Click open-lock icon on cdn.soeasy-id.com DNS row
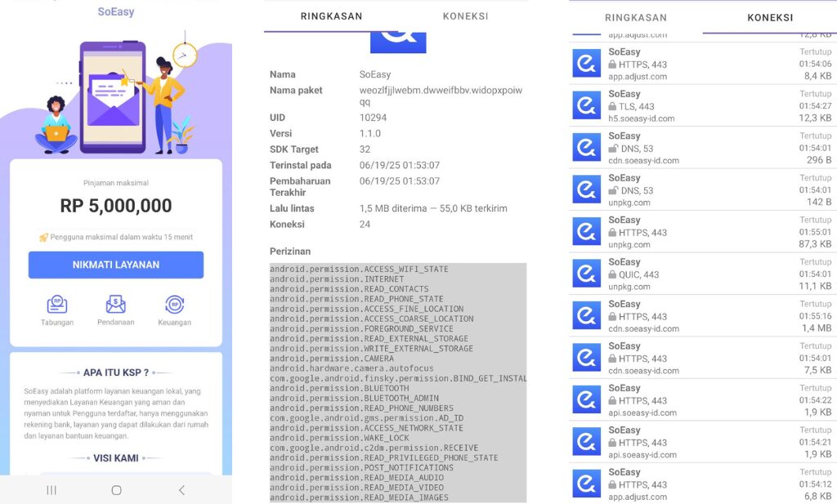This screenshot has width=837, height=504. coord(613,149)
